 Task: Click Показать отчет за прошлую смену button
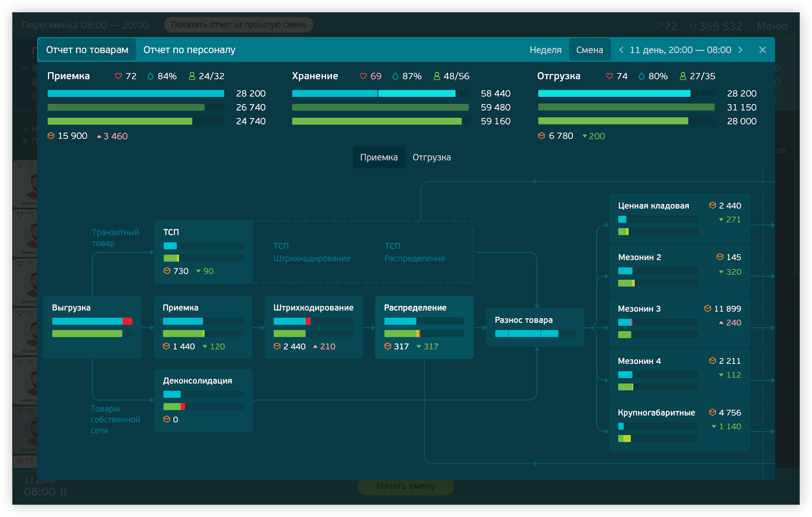point(239,25)
